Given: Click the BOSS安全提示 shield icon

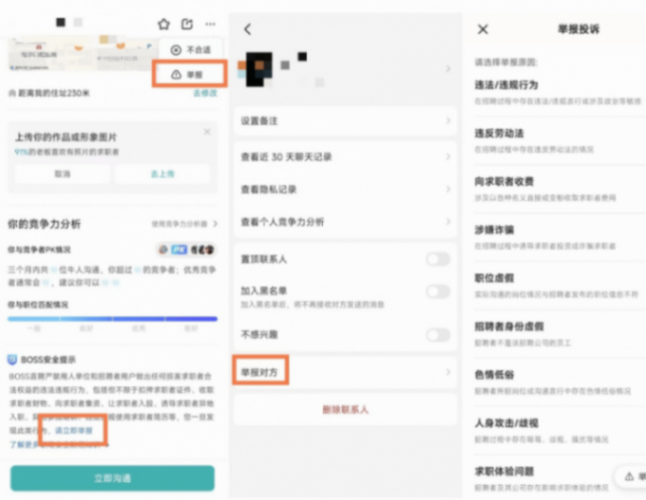Looking at the screenshot, I should pos(13,358).
